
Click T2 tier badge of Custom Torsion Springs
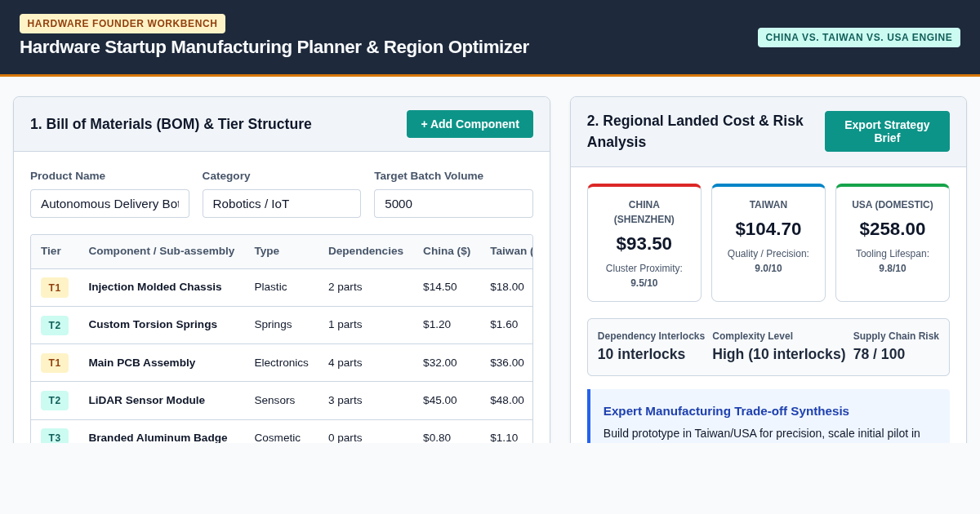click(55, 325)
